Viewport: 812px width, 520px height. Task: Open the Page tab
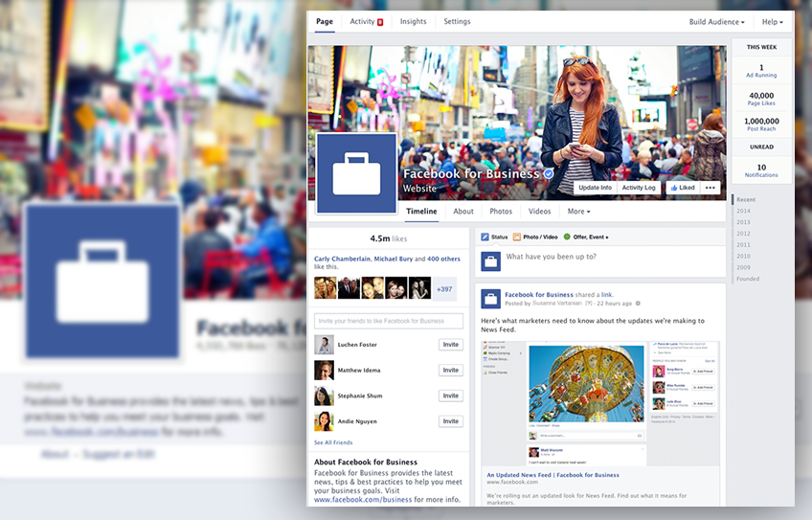[325, 21]
